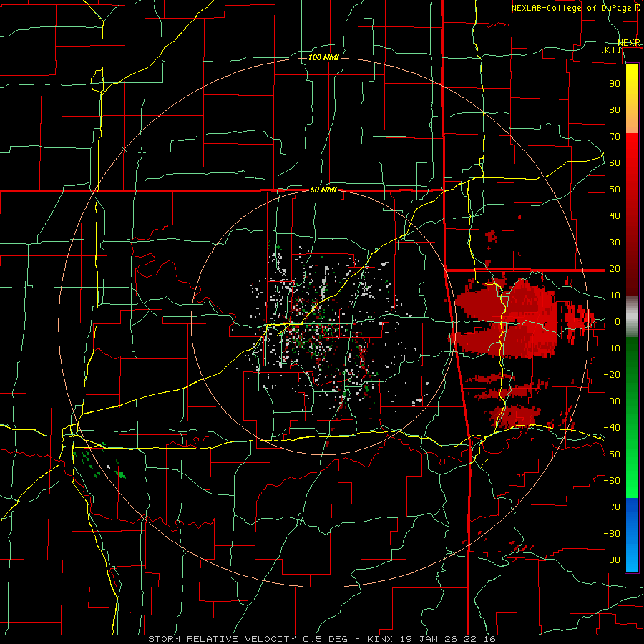Screen dimensions: 644x644
Task: Click the 80 value on velocity scale
Action: coord(615,109)
